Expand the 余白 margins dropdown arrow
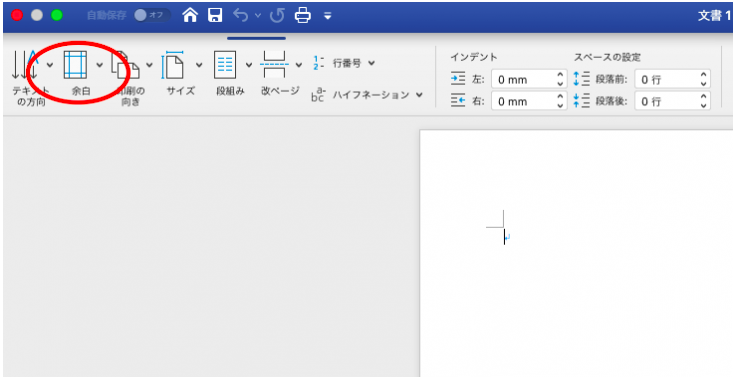 click(100, 65)
